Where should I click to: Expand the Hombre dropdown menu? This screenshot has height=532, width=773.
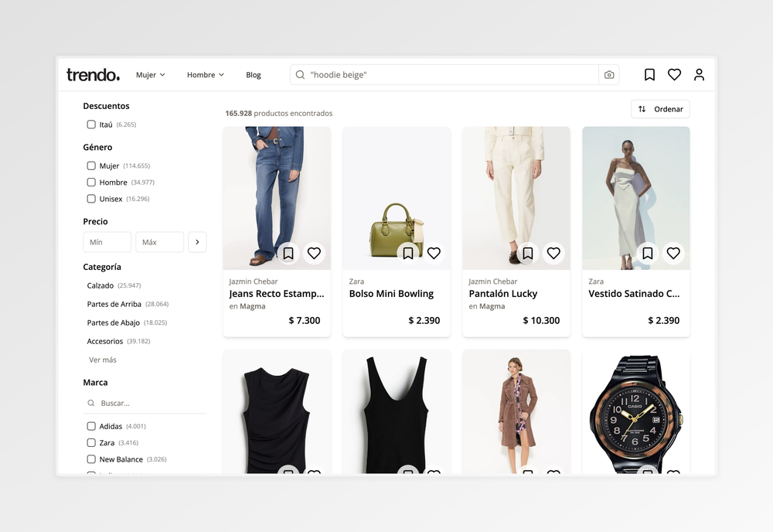coord(205,74)
